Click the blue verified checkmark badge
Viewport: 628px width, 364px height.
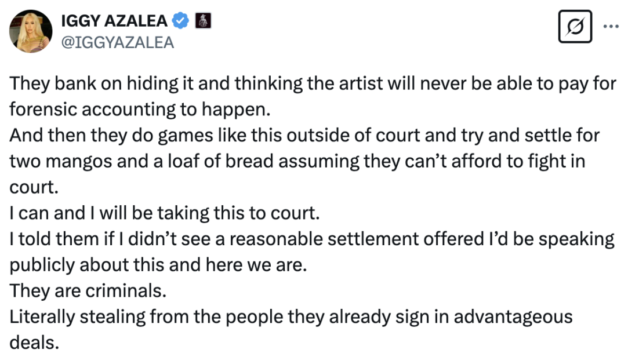pyautogui.click(x=181, y=20)
